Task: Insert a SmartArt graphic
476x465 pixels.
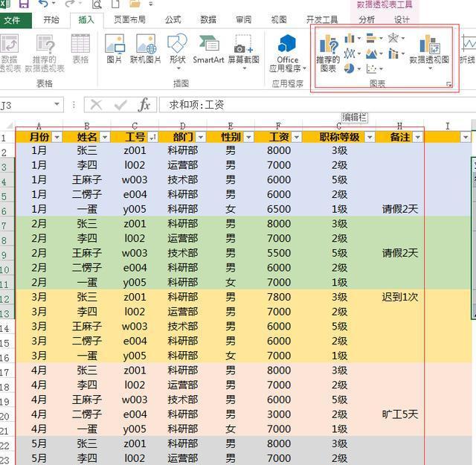Action: pyautogui.click(x=208, y=48)
